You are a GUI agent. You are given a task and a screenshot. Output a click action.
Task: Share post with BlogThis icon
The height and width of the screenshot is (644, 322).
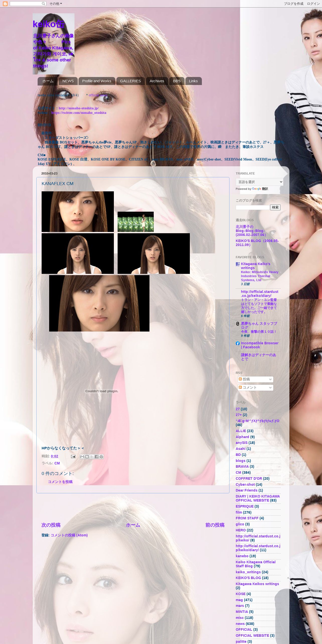[x=87, y=457]
